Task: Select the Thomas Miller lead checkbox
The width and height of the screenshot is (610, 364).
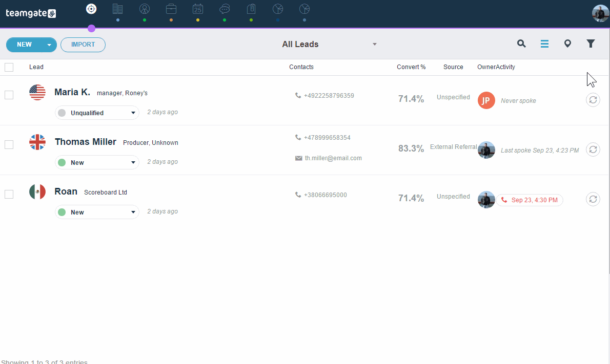Action: pos(9,144)
